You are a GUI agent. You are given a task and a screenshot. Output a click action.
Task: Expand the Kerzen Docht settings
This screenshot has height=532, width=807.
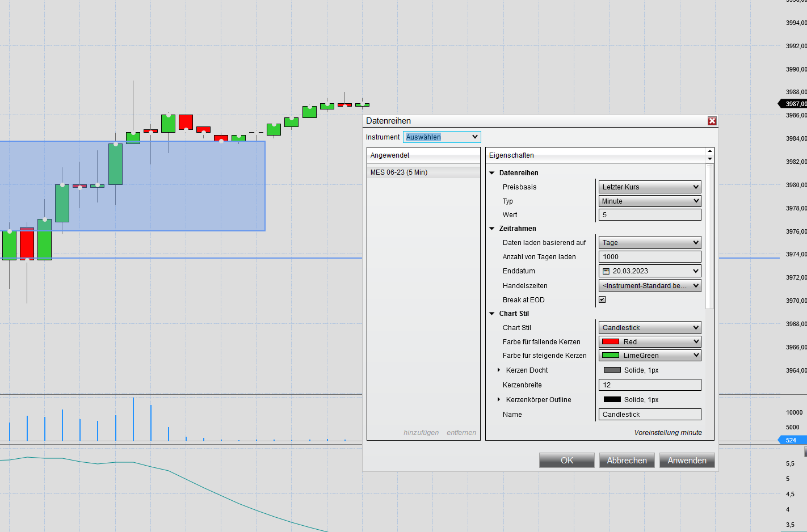[x=499, y=370]
